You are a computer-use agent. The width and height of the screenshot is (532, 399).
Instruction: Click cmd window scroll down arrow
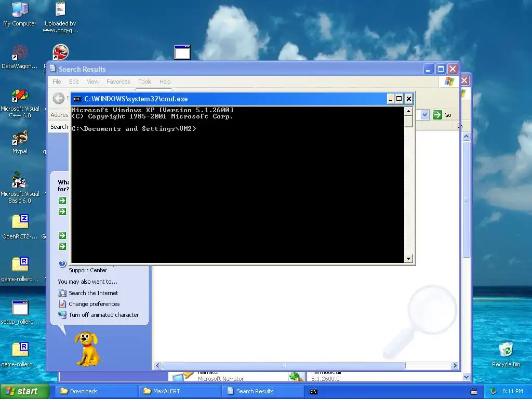click(x=408, y=259)
